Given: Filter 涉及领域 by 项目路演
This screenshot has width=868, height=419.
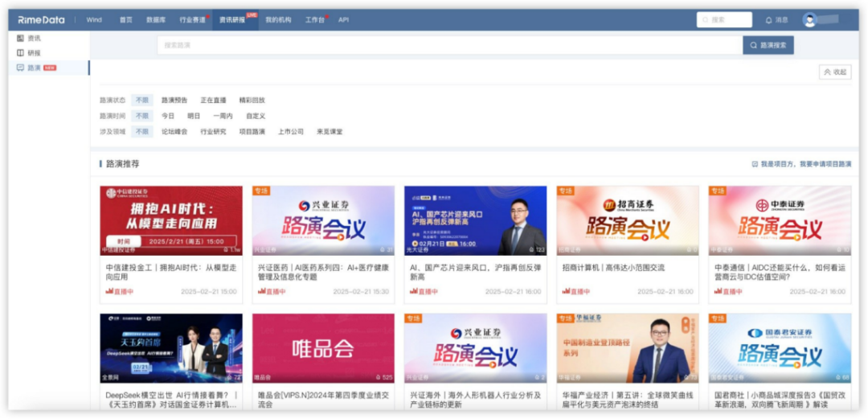Looking at the screenshot, I should (252, 132).
